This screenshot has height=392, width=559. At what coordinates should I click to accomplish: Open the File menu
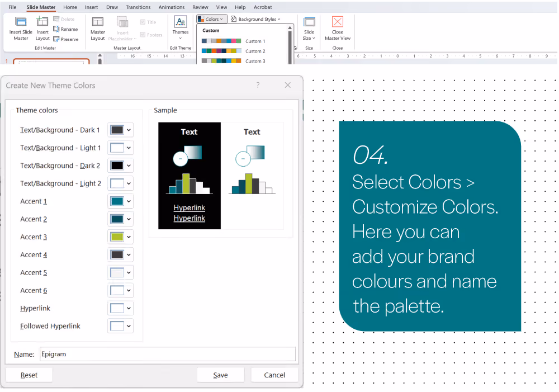point(12,7)
